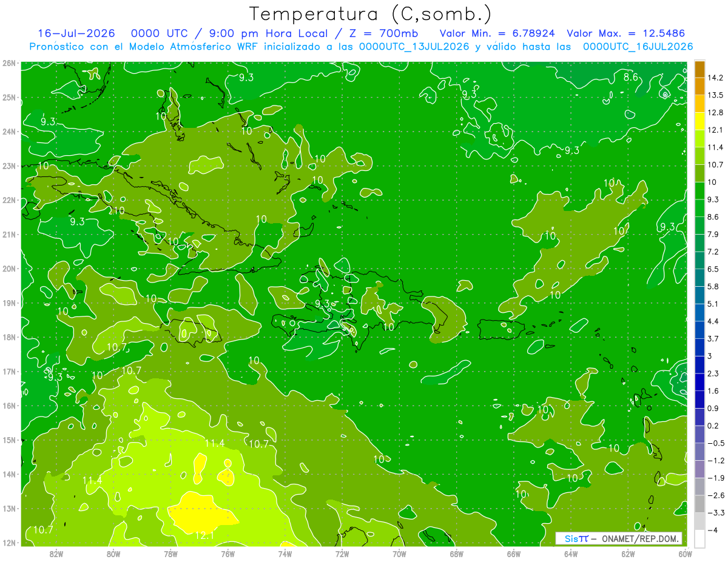Click colorbar label '12.8'
The width and height of the screenshot is (728, 562).
point(716,113)
